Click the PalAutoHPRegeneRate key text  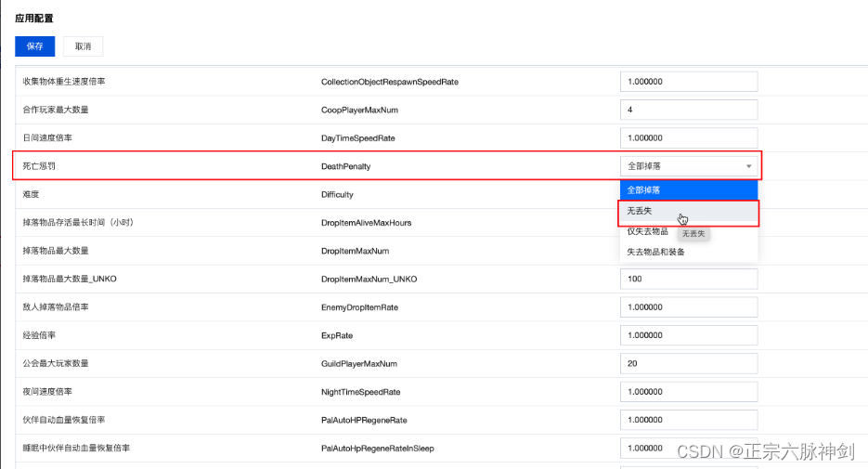coord(364,421)
